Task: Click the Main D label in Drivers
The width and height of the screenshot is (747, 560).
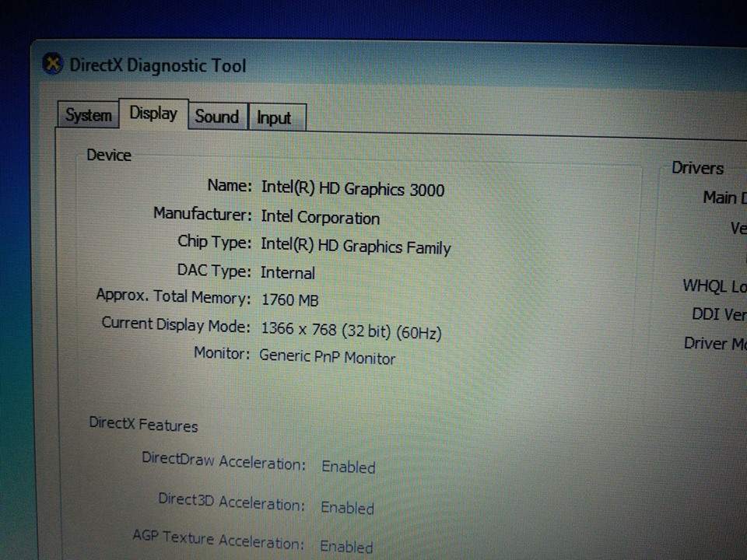Action: tap(724, 197)
